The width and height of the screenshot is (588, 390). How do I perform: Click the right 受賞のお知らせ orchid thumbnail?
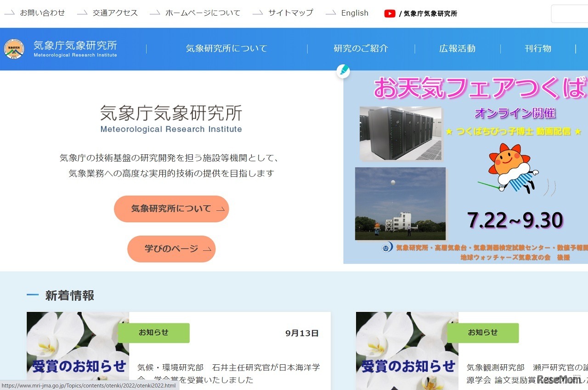(407, 351)
